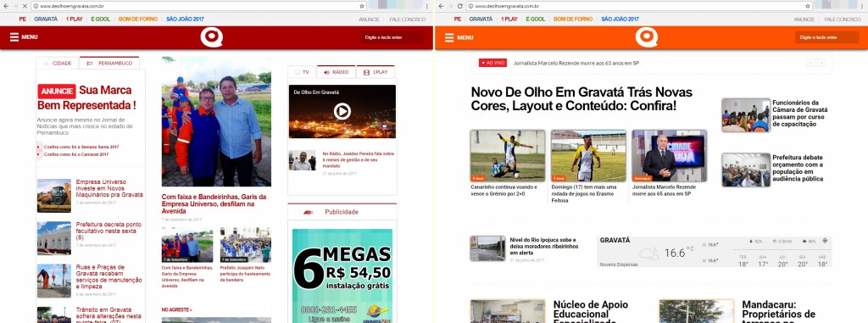Switch to PERNAMBUCO tab
Viewport: 868px width, 323px height.
tap(109, 64)
